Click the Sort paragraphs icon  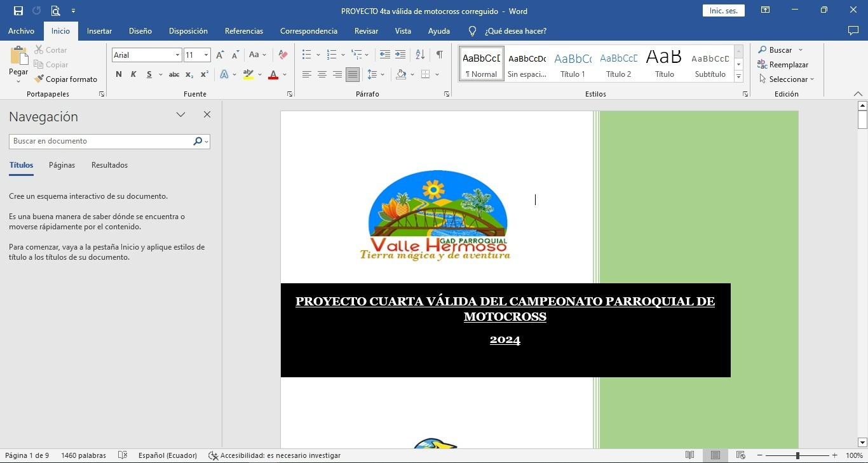420,55
